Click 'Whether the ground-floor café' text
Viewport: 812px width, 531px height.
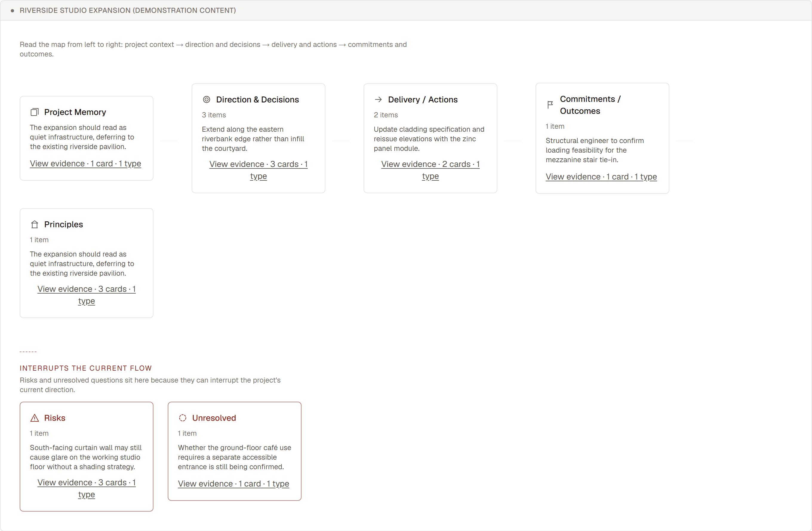tap(234, 457)
